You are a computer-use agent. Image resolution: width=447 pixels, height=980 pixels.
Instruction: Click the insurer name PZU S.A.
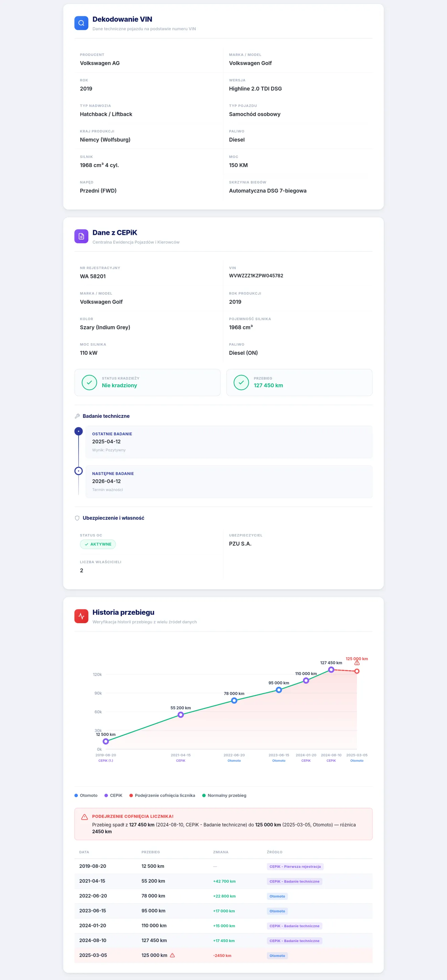click(240, 544)
